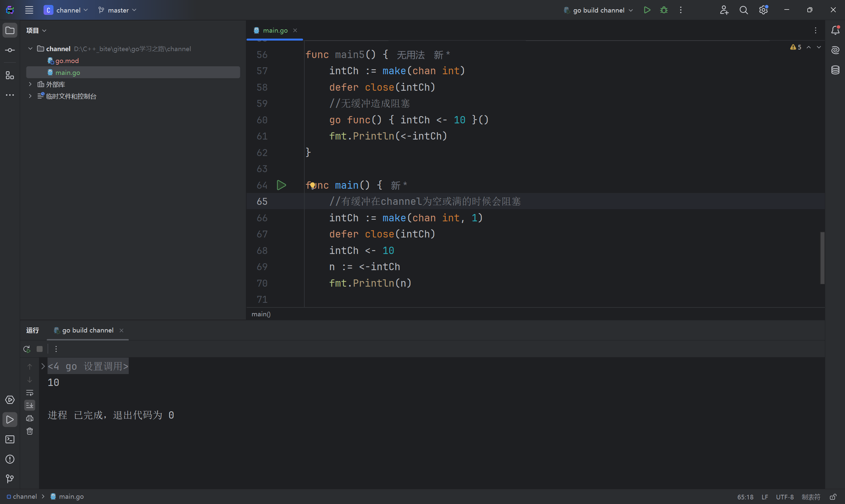Open the Project view dropdown 项目
Viewport: 845px width, 504px height.
(36, 30)
